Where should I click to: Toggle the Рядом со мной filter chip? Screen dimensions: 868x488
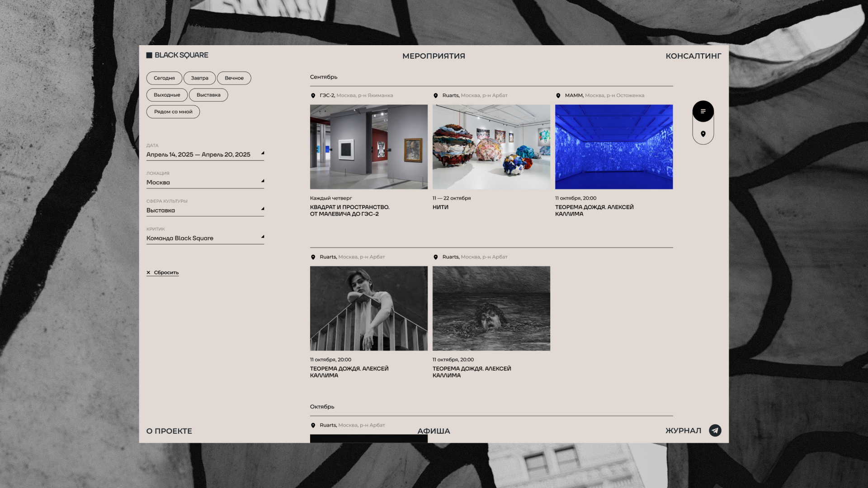pos(173,112)
